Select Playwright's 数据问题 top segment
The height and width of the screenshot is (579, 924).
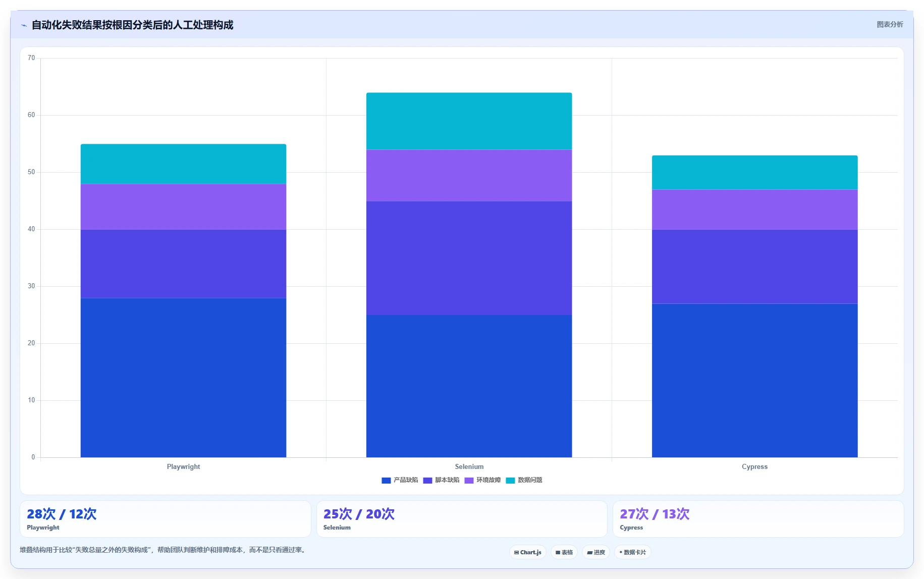pos(183,164)
